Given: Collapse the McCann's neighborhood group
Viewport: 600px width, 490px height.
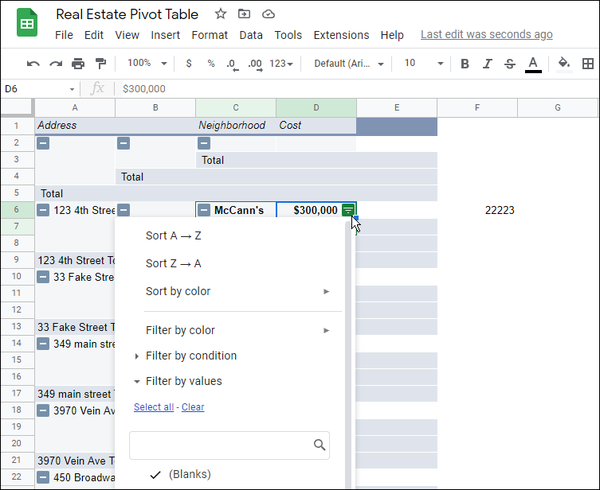Looking at the screenshot, I should pyautogui.click(x=204, y=210).
